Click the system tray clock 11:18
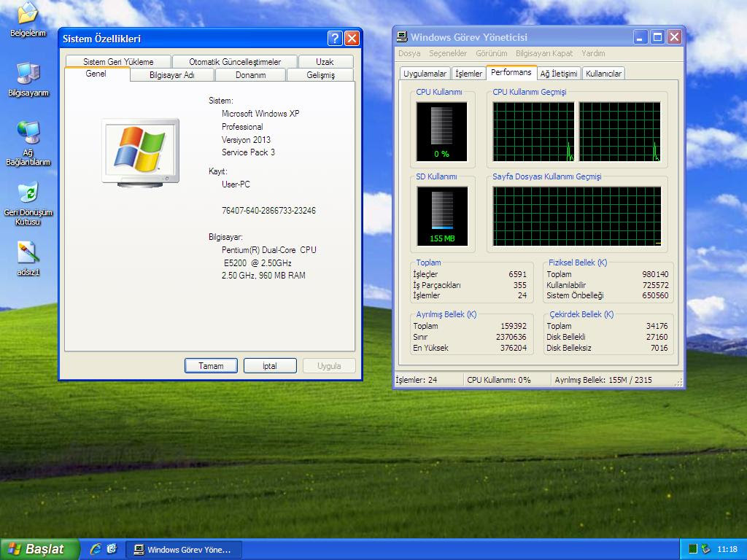Viewport: 747px width, 560px height. 727,550
